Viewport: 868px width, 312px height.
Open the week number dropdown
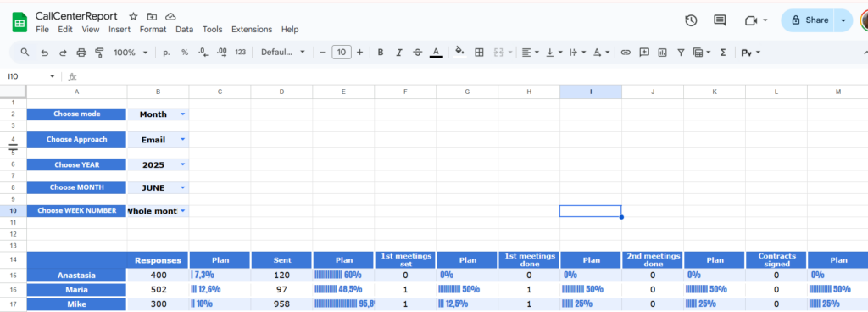click(183, 211)
